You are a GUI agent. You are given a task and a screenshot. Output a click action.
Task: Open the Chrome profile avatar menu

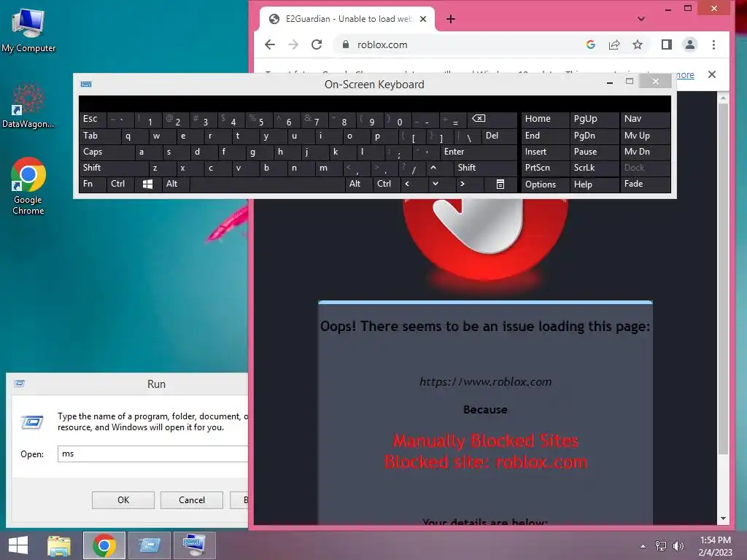(690, 44)
